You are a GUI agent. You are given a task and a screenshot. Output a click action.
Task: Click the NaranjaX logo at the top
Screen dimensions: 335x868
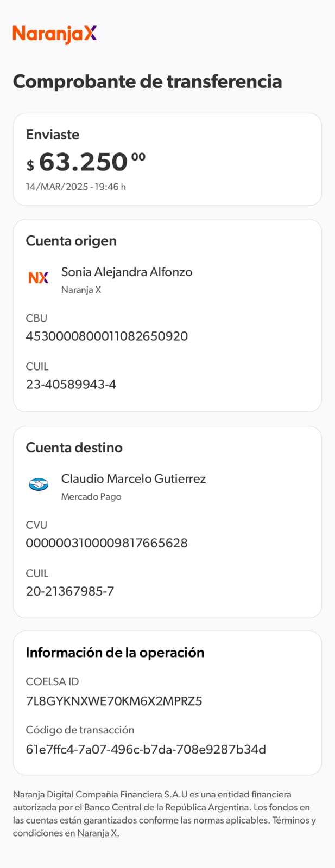click(54, 34)
